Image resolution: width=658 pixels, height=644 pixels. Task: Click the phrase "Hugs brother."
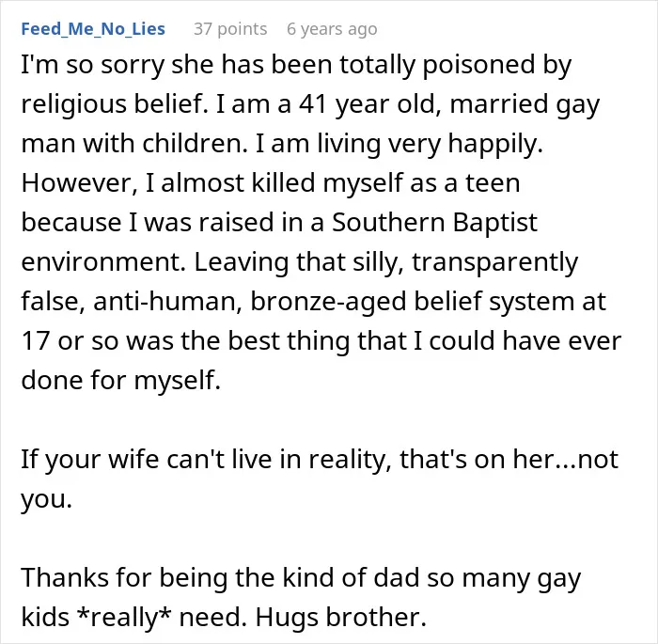click(340, 618)
